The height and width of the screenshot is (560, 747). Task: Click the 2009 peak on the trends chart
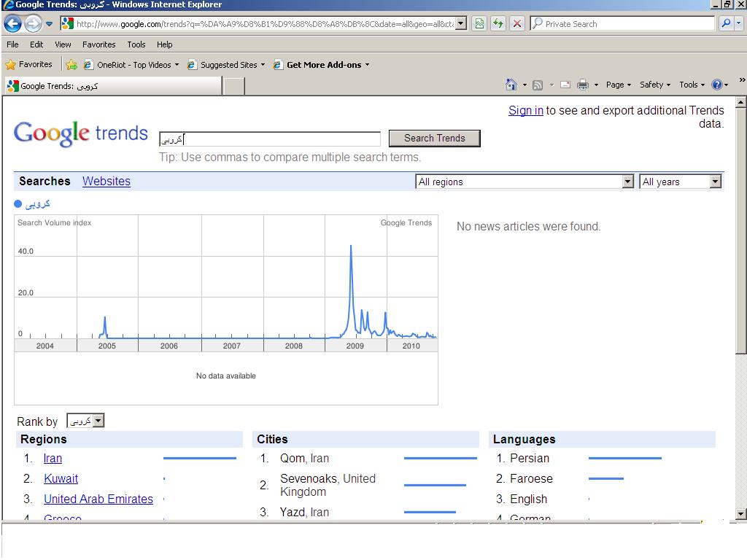pyautogui.click(x=351, y=246)
